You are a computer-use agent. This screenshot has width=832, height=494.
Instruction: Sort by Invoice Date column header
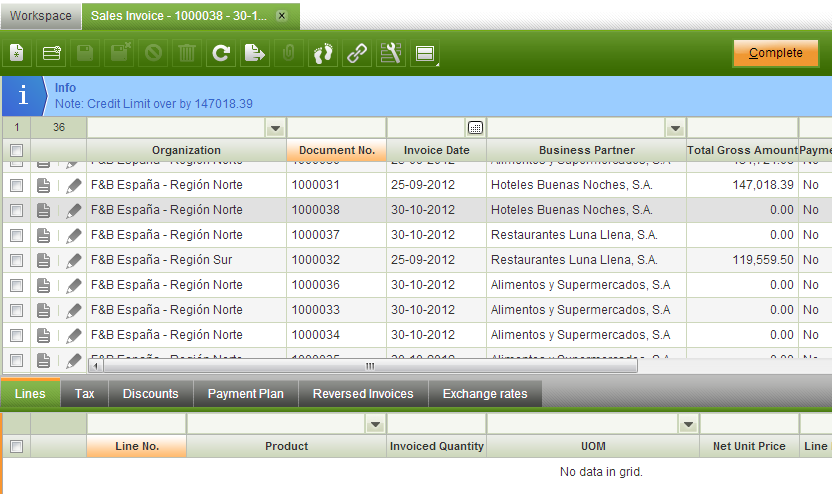pyautogui.click(x=436, y=150)
